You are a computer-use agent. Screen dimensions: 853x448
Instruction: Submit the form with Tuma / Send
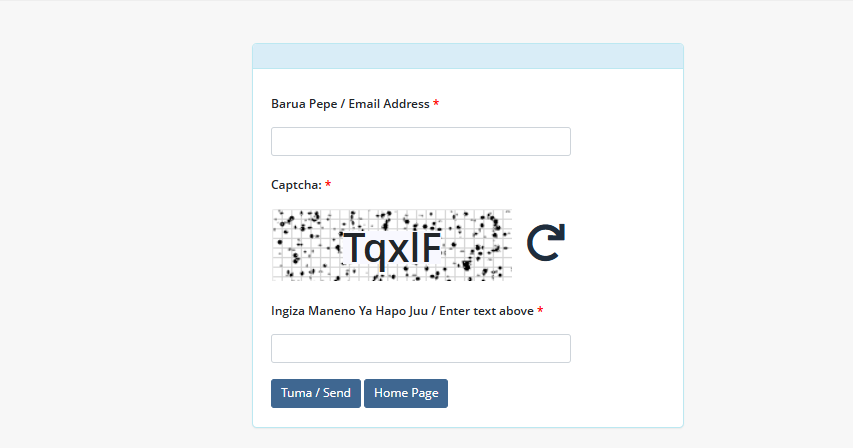[x=316, y=393]
